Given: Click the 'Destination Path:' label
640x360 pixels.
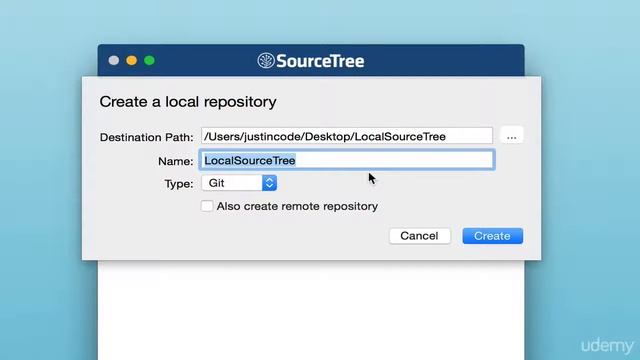Looking at the screenshot, I should (147, 137).
